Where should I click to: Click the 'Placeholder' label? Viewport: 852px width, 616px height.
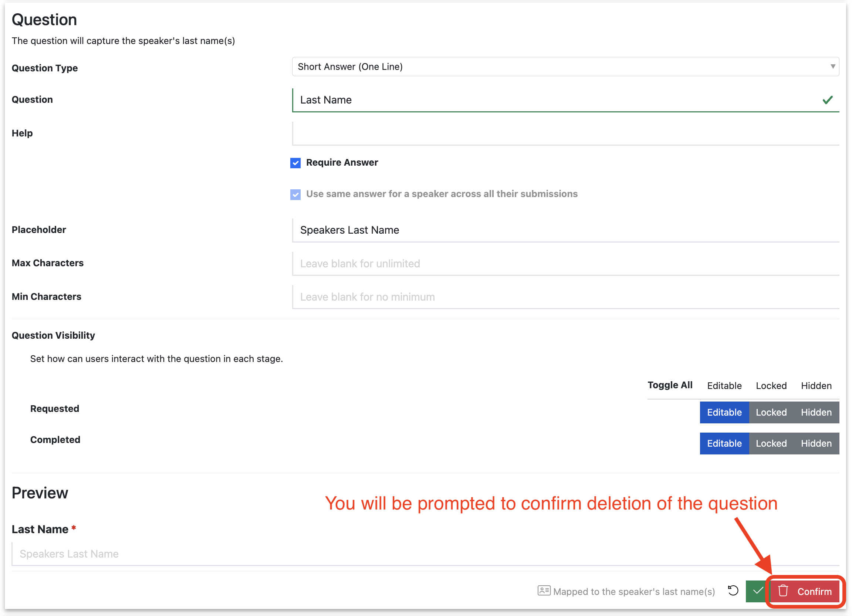[39, 230]
